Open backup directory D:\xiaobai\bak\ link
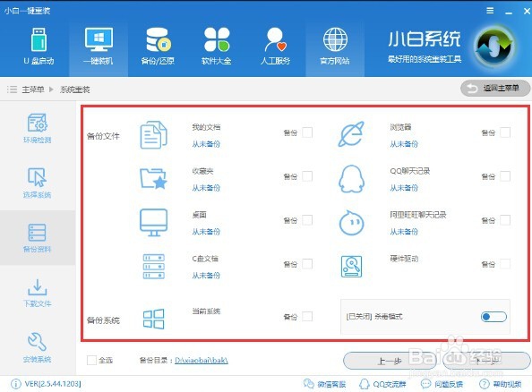 point(202,360)
